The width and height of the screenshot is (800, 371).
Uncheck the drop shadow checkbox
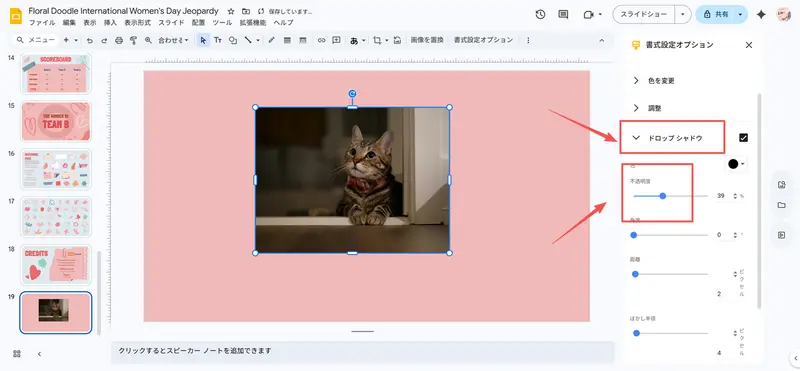[x=743, y=137]
